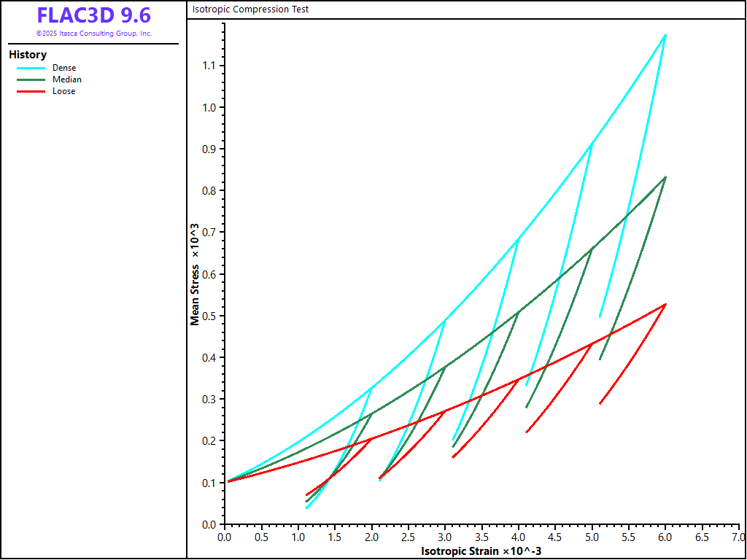Image resolution: width=747 pixels, height=560 pixels.
Task: Click the 1.1 tick on the stress axis
Action: coord(209,66)
